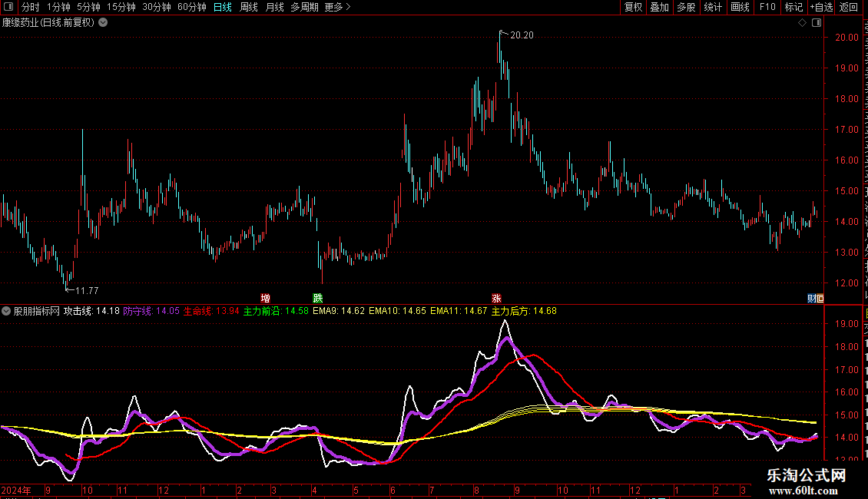Click the 康缘药业 chart title
This screenshot has height=499, width=868.
[x=48, y=23]
